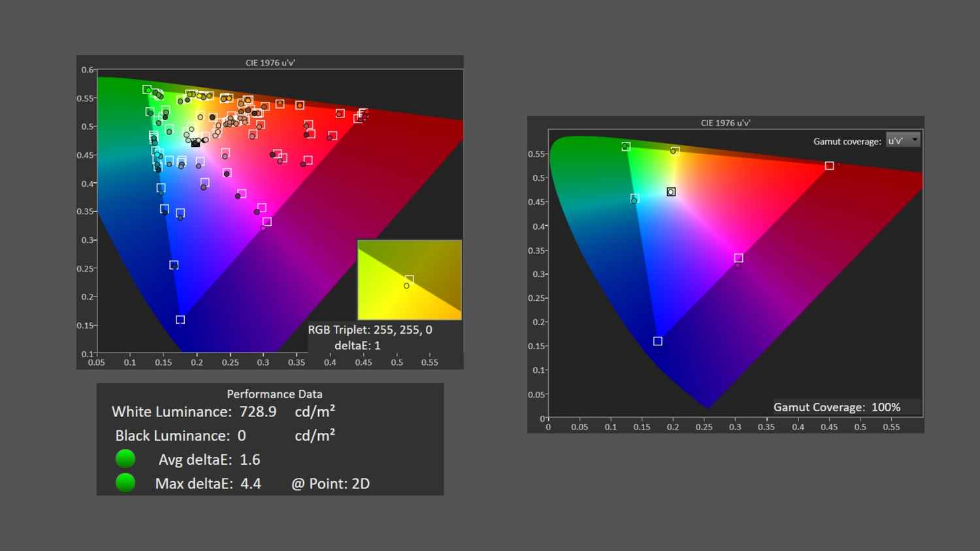Click the dropdown arrow beside u'v'

pos(915,140)
